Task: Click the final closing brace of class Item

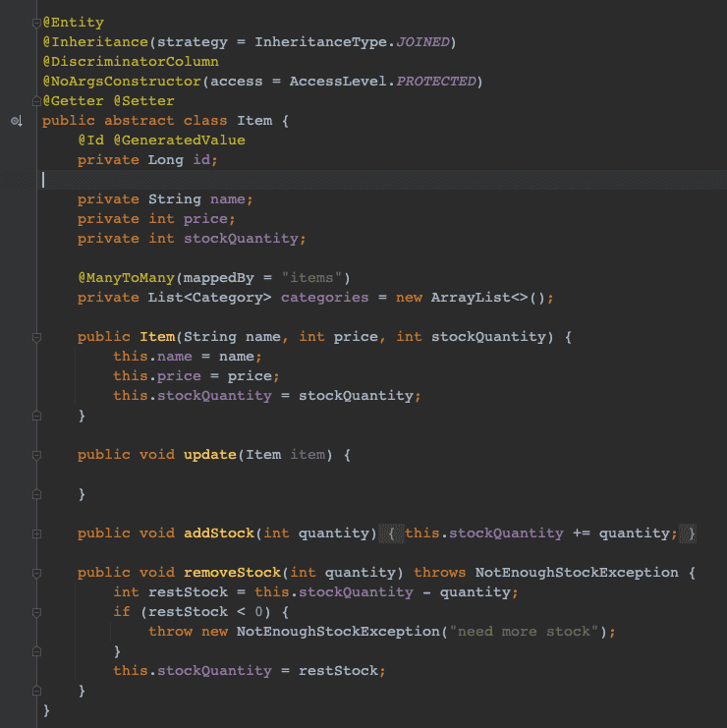Action: coord(46,710)
